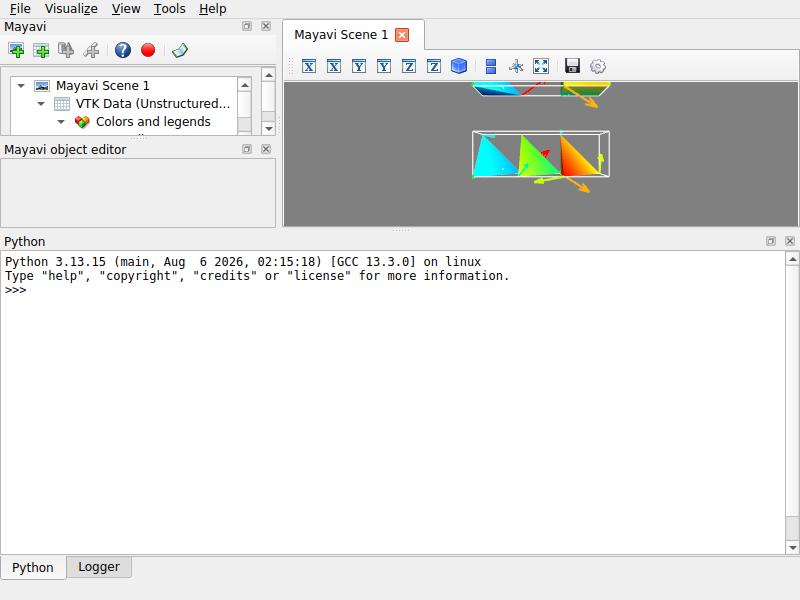
Task: Open scene configuration gear settings
Action: 597,66
